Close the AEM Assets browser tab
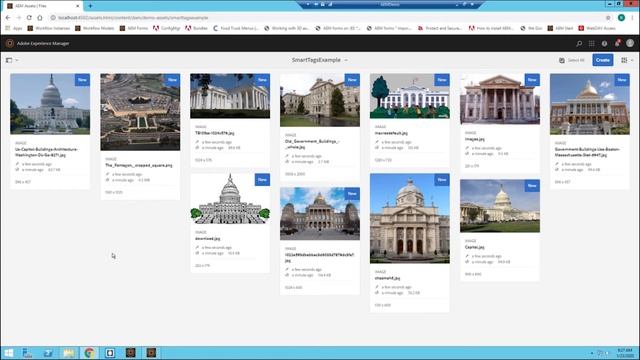This screenshot has height=360, width=640. click(x=78, y=6)
